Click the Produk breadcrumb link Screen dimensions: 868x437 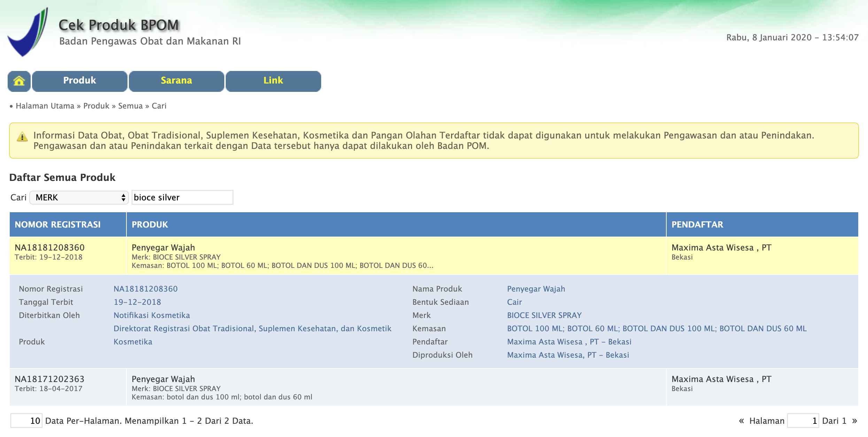96,106
